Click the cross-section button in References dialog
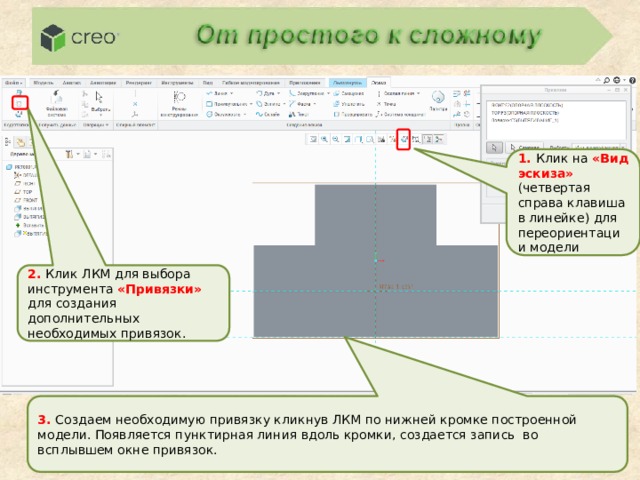The image size is (640, 480). tap(525, 147)
